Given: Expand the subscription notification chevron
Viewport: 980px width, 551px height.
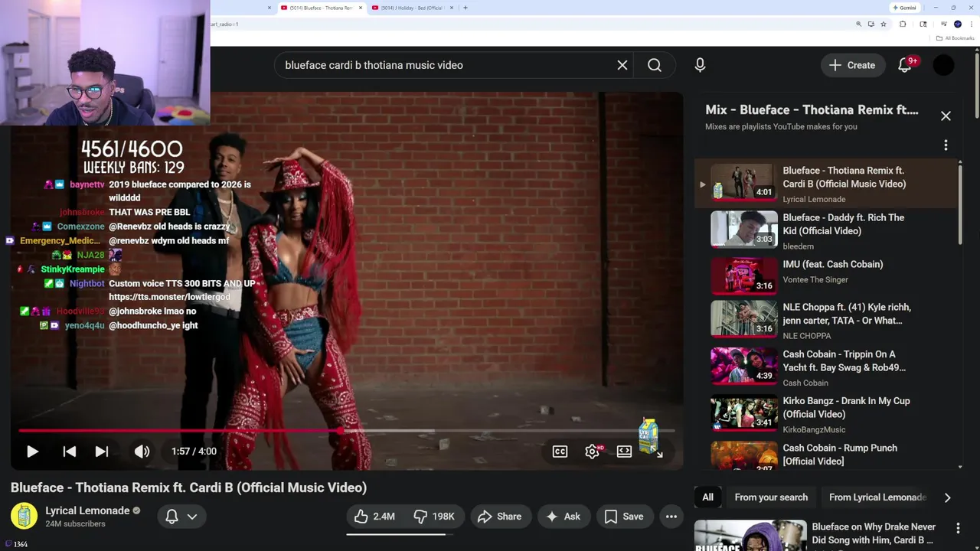Looking at the screenshot, I should [192, 517].
